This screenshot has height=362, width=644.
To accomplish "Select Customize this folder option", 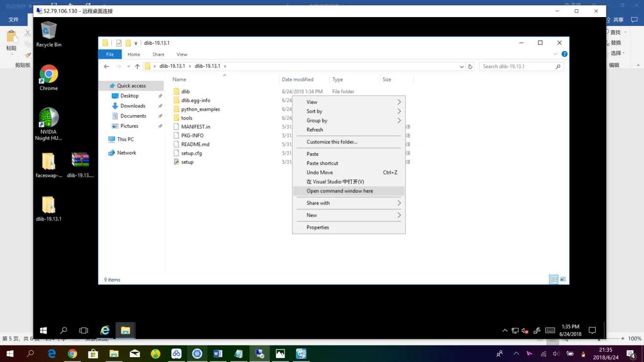I will coord(349,142).
